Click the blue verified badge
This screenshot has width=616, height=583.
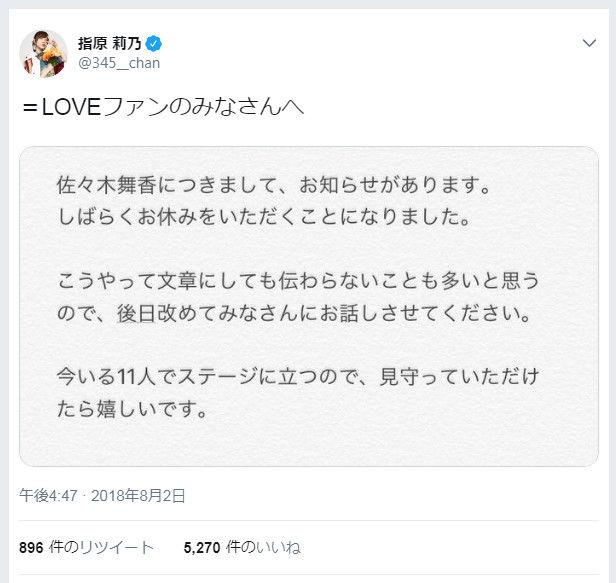pos(154,44)
